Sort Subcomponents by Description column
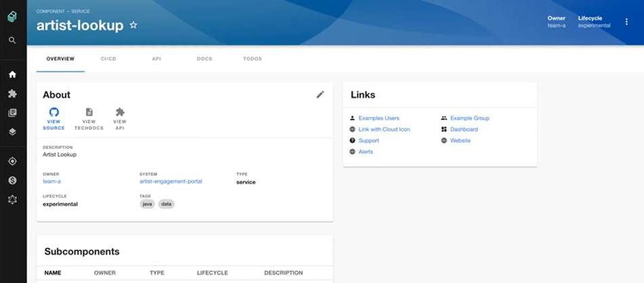The image size is (644, 283). (283, 273)
